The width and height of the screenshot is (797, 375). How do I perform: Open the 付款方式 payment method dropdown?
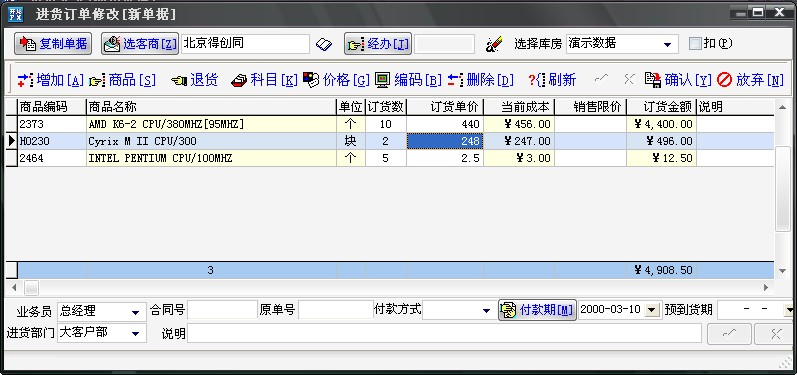click(486, 310)
